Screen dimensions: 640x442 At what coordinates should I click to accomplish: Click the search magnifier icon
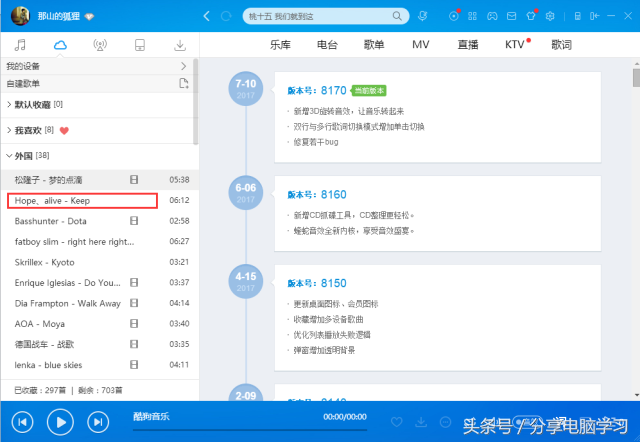397,16
